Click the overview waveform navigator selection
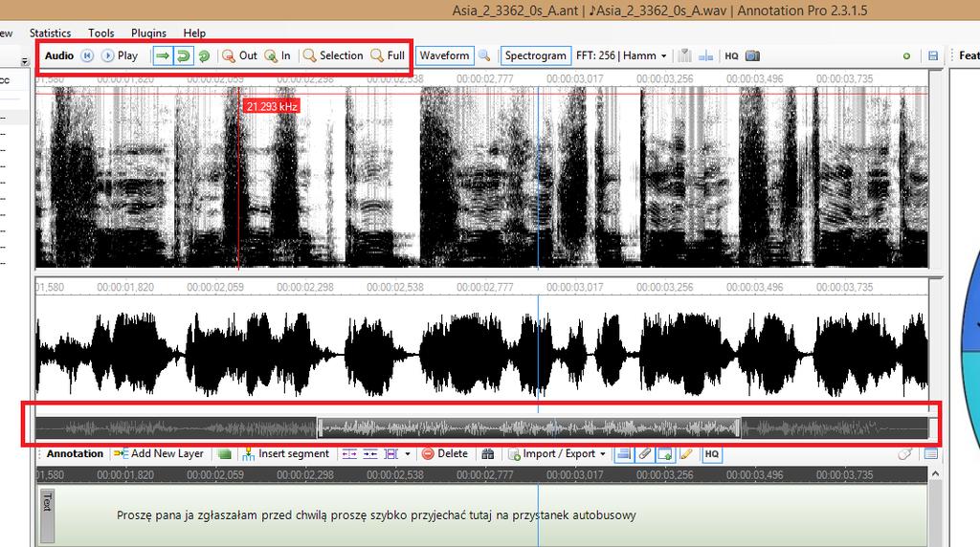This screenshot has width=980, height=547. coord(529,427)
